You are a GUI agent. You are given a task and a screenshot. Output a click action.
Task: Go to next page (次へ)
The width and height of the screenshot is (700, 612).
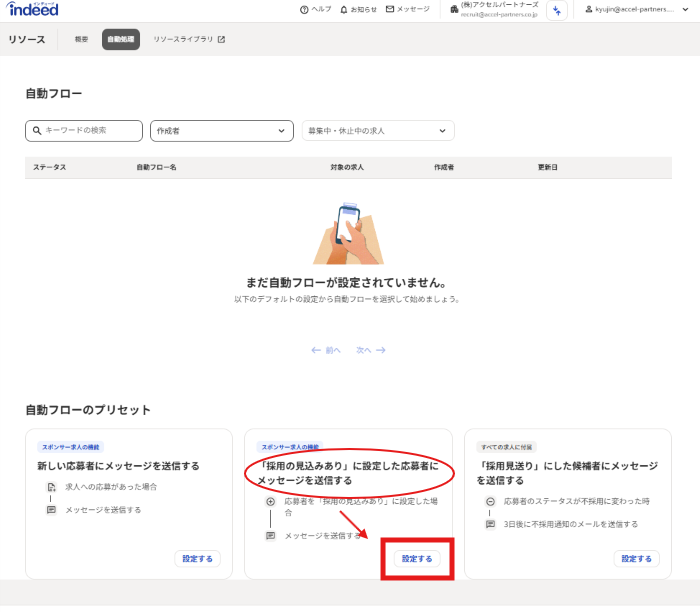click(371, 350)
